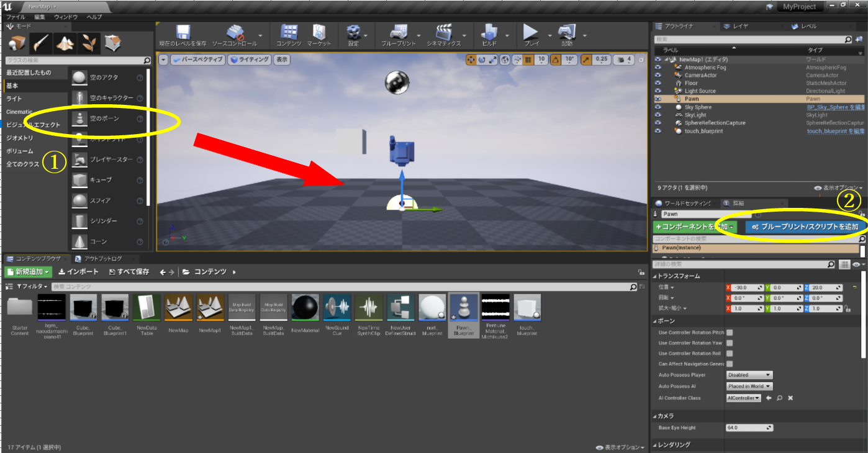This screenshot has width=868, height=453.
Task: Enable Can Affect Navigation Generation checkbox
Action: (730, 364)
